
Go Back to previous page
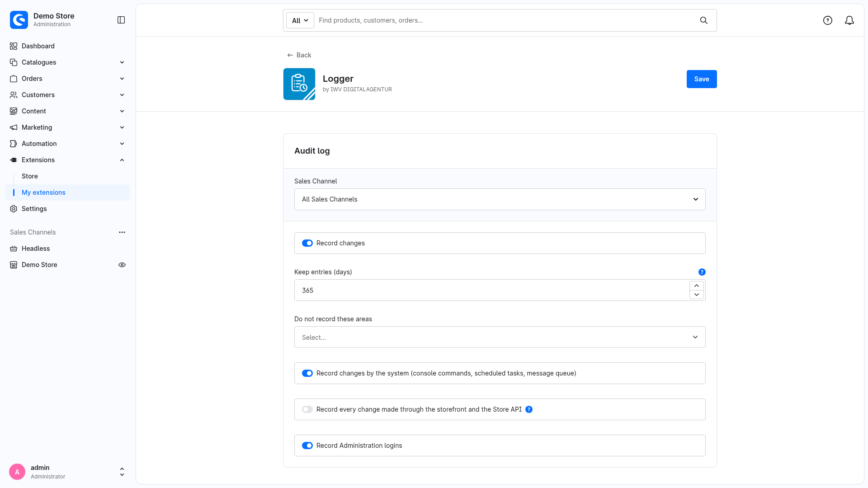click(299, 55)
